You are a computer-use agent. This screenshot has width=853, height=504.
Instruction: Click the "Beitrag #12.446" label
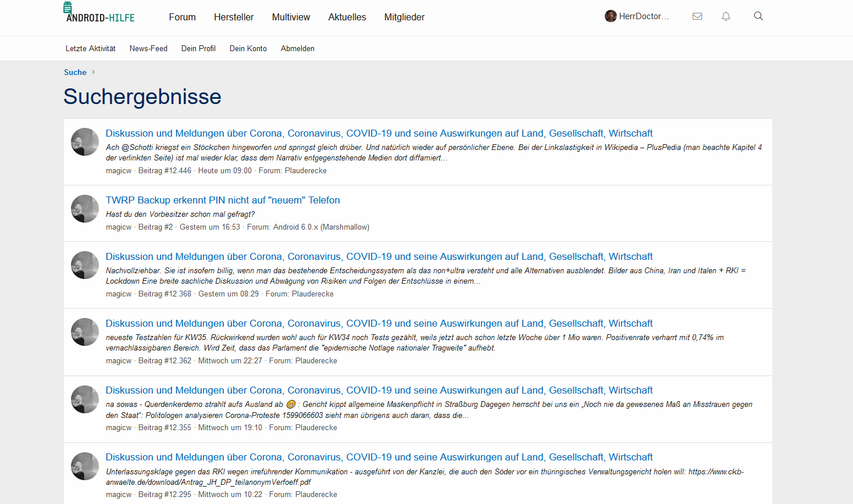165,171
